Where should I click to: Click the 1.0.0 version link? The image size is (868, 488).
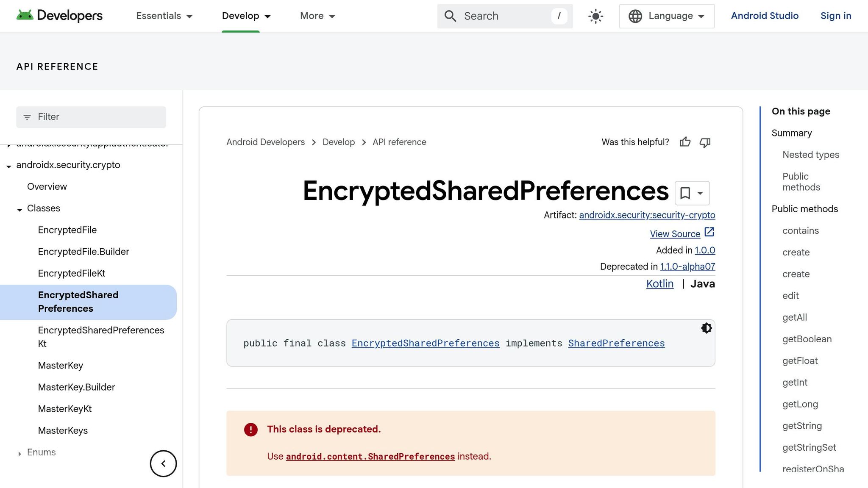[x=705, y=250]
